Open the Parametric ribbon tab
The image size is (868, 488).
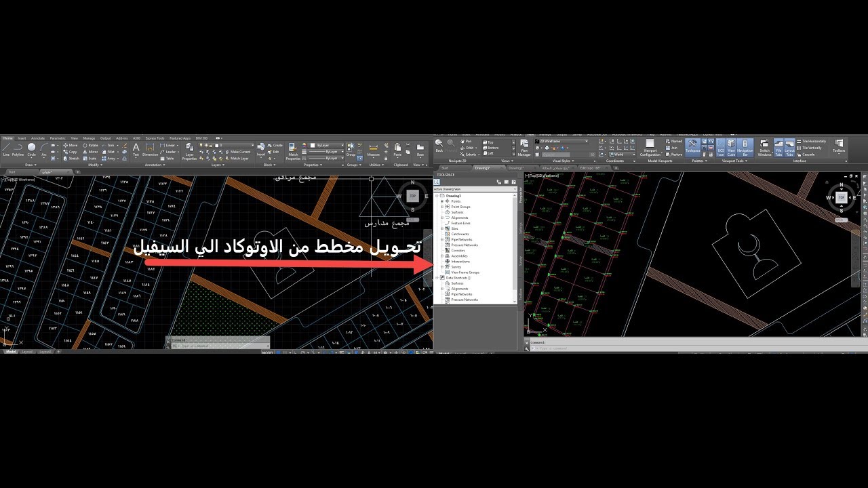(x=58, y=138)
